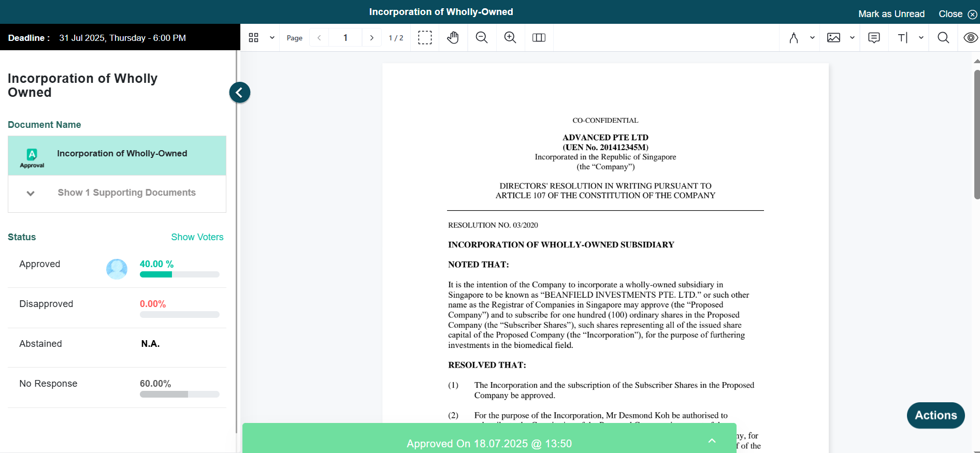Click the N.A. abstained value
Image resolution: width=980 pixels, height=453 pixels.
pyautogui.click(x=150, y=344)
